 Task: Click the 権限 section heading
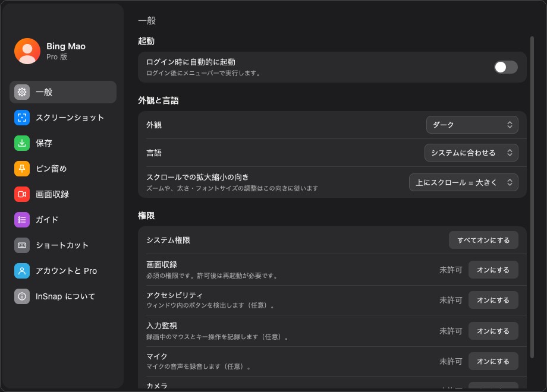[x=146, y=216]
